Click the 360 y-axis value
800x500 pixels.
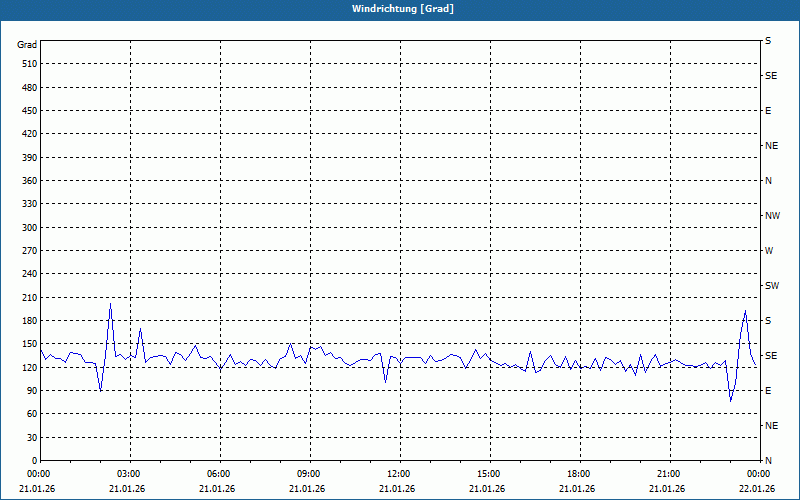[30, 181]
